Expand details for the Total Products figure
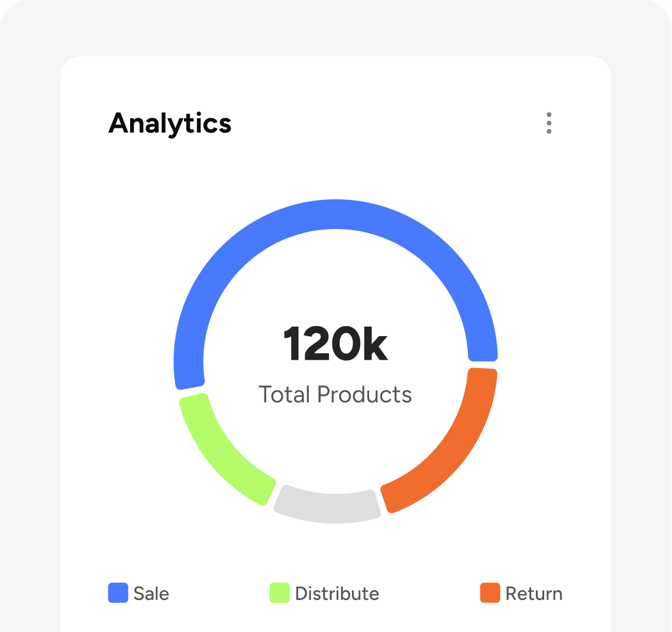This screenshot has height=632, width=672. pos(335,343)
